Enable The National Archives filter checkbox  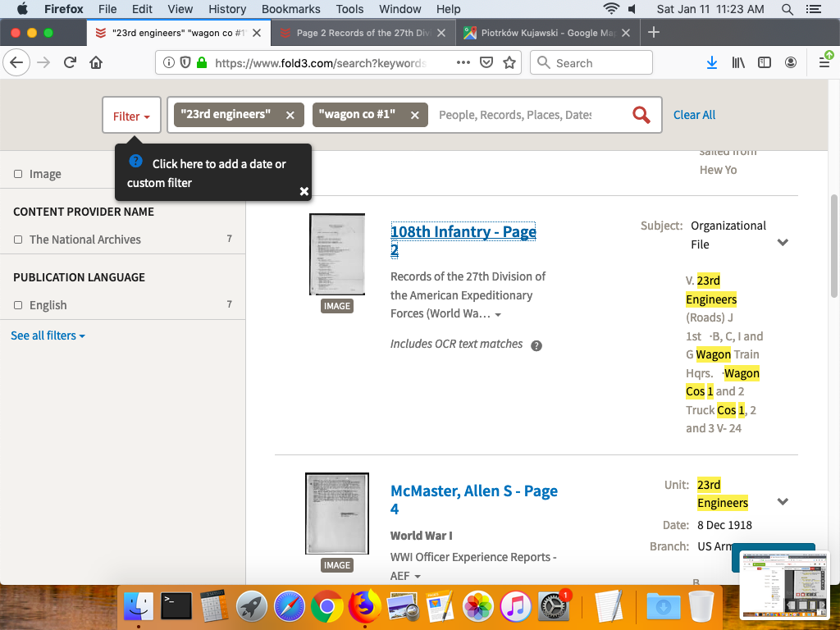[18, 240]
